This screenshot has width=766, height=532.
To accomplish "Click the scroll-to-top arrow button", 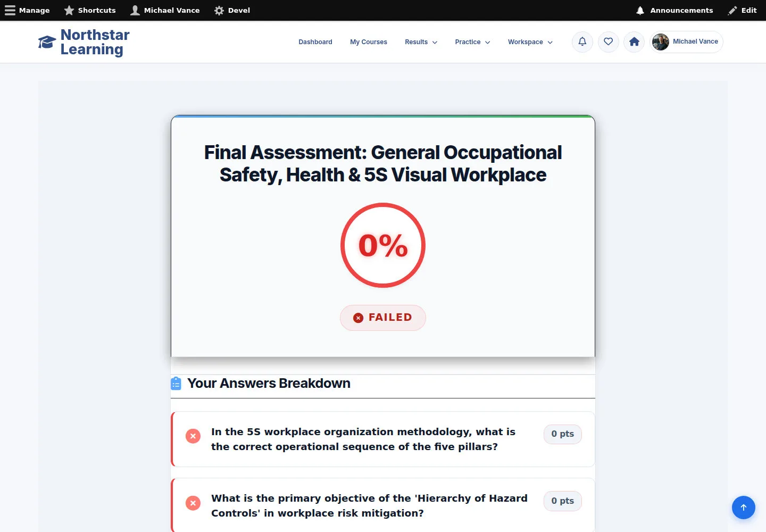I will [x=744, y=508].
